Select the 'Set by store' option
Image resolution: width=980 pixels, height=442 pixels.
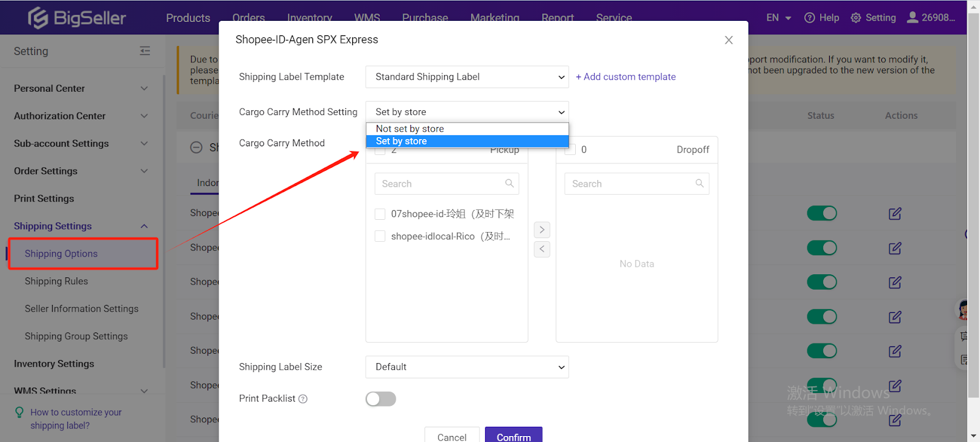(x=467, y=141)
